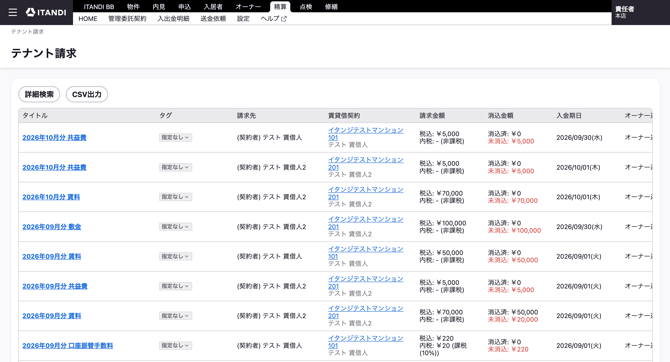This screenshot has width=670, height=362.
Task: Open the 物件 tab
Action: tap(133, 6)
